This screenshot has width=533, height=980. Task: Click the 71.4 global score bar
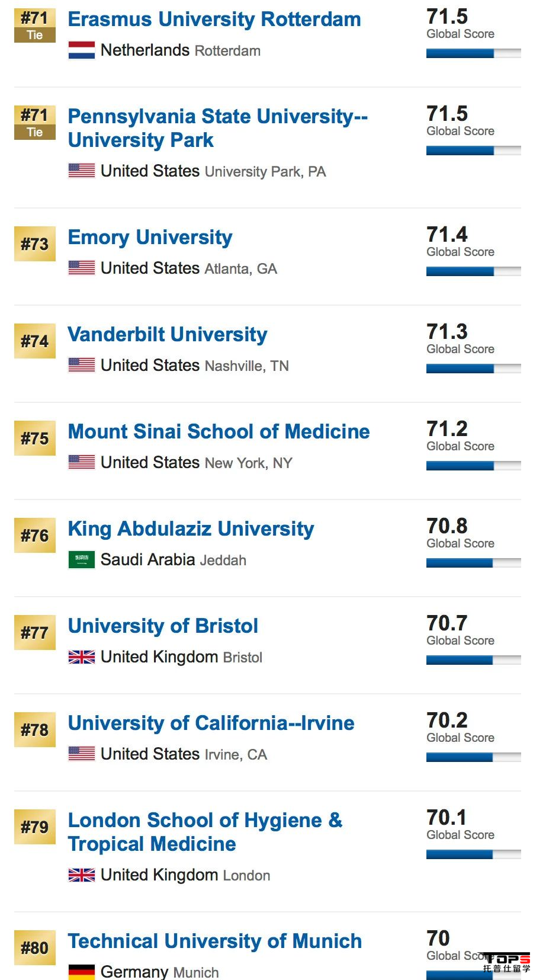[473, 271]
